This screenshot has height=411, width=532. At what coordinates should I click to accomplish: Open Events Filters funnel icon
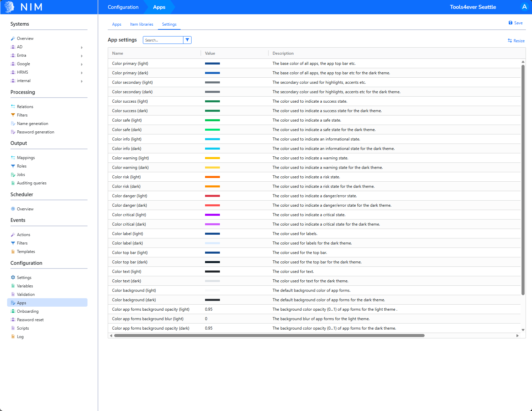tap(13, 243)
